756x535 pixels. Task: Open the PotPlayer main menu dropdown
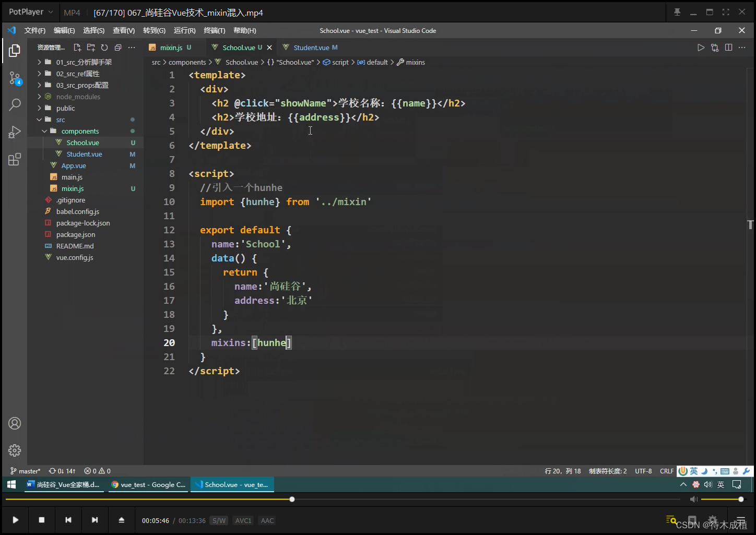tap(31, 12)
